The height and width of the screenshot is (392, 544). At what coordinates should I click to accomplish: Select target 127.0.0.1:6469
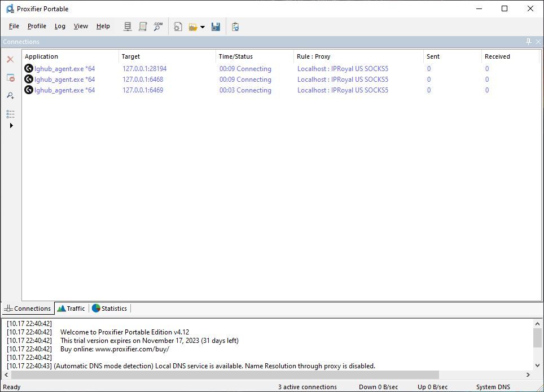click(143, 90)
